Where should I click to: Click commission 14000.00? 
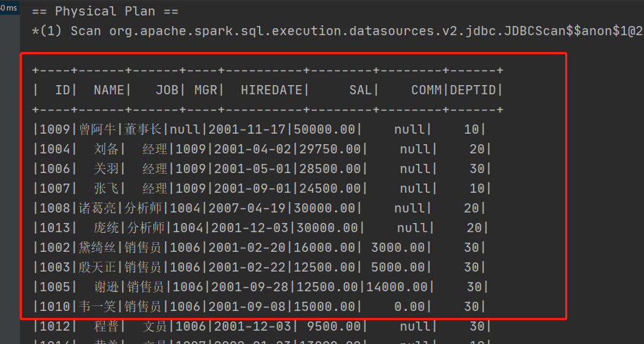[x=397, y=287]
